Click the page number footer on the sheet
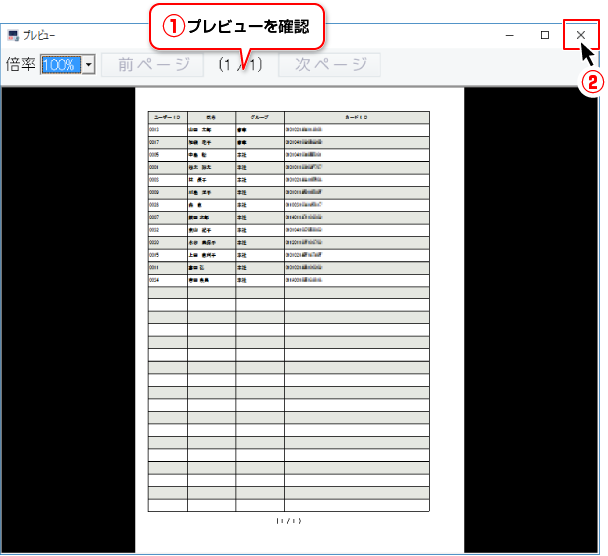 [288, 521]
